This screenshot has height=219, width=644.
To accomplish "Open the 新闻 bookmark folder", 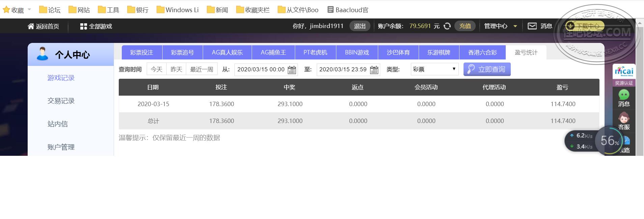I will [x=217, y=10].
